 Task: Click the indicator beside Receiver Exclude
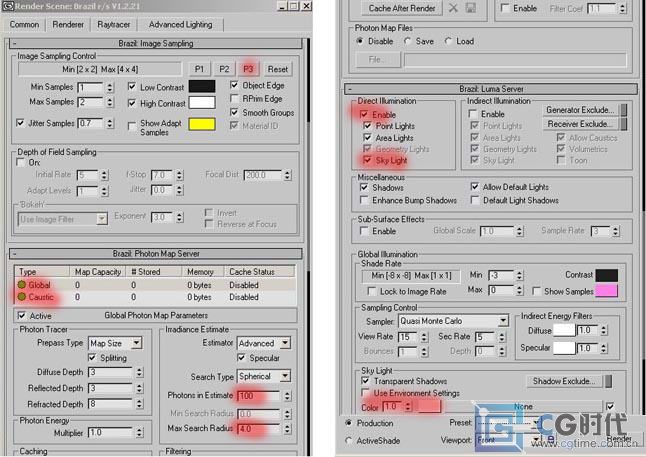pos(624,124)
